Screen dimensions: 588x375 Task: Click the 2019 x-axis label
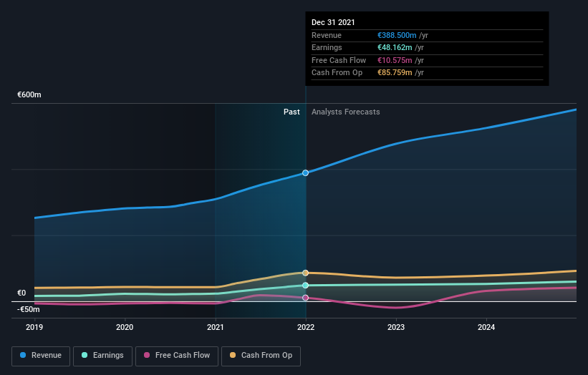coord(34,327)
